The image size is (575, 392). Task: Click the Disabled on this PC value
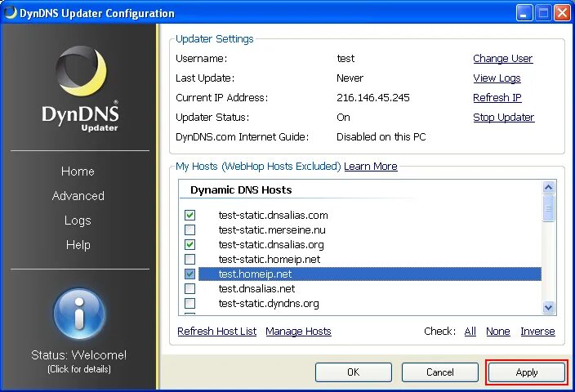(381, 136)
